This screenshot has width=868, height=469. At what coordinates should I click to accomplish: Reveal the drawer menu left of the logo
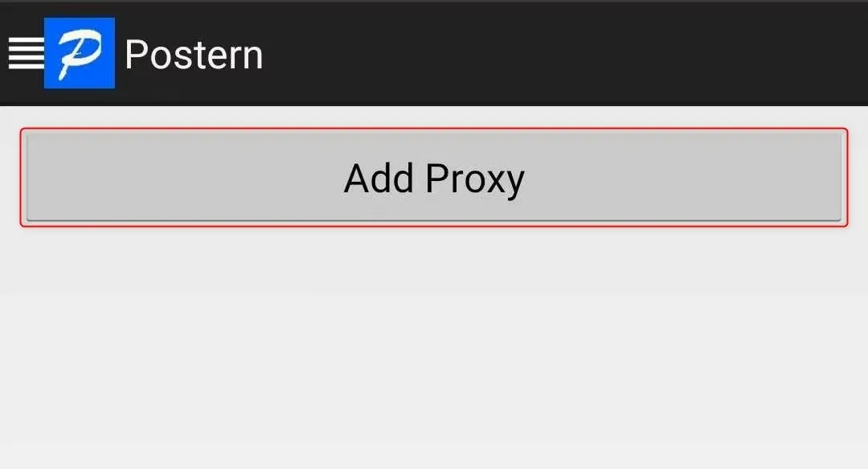pyautogui.click(x=25, y=54)
